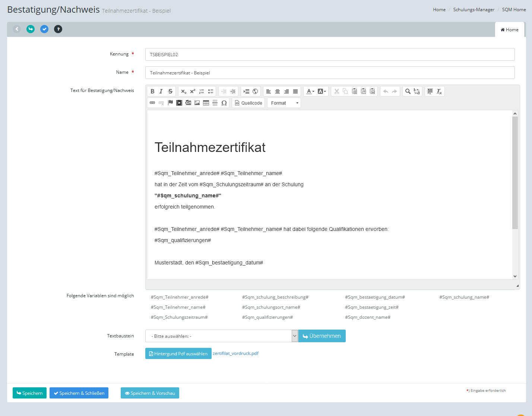Remove formatting with the Tx icon
Viewport: 532px width, 416px height.
point(439,91)
